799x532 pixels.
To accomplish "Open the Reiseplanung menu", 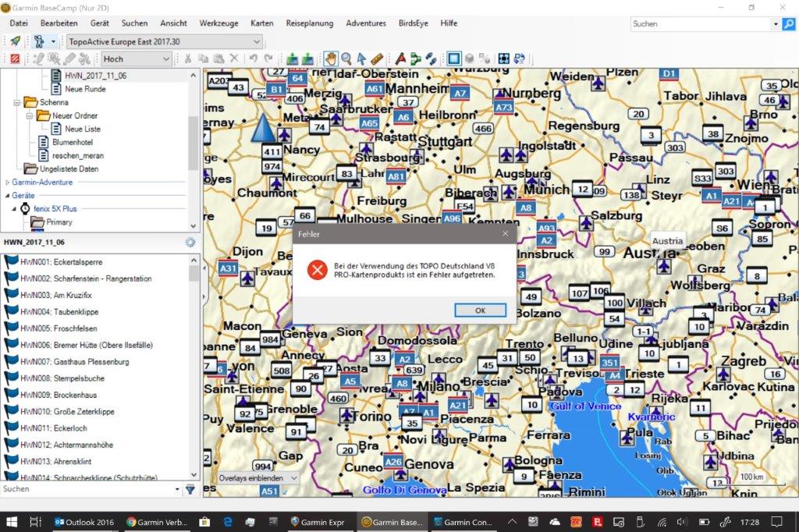I will click(310, 23).
